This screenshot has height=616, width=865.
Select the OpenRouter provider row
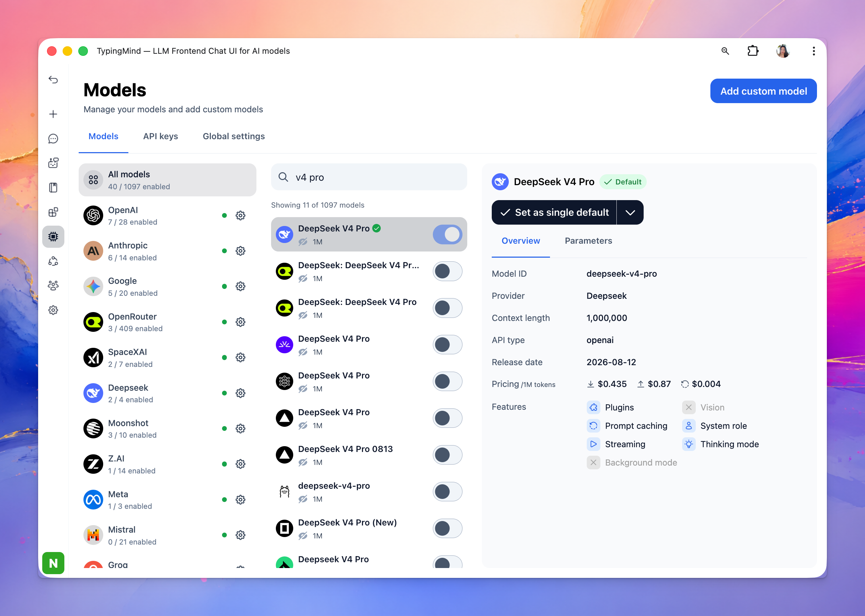point(168,322)
